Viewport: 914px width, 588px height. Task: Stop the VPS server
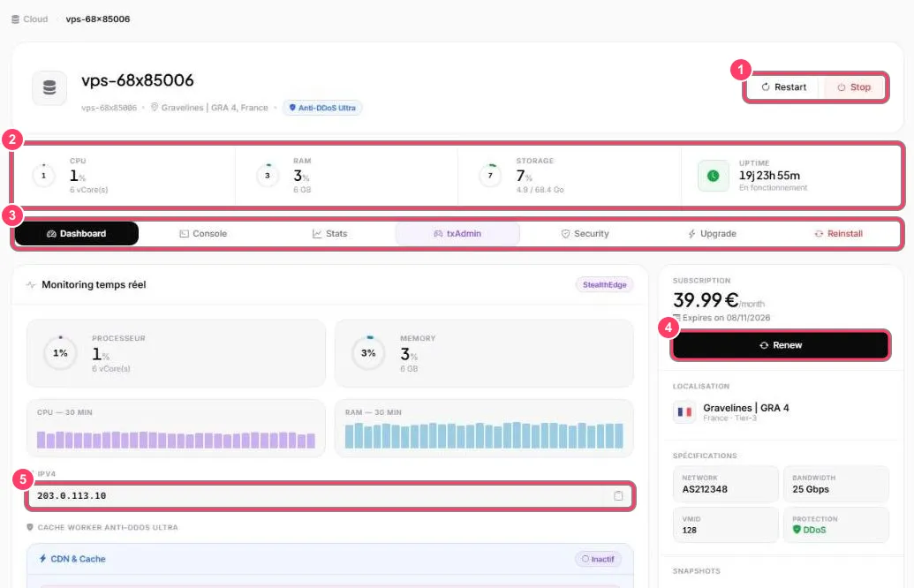tap(853, 87)
